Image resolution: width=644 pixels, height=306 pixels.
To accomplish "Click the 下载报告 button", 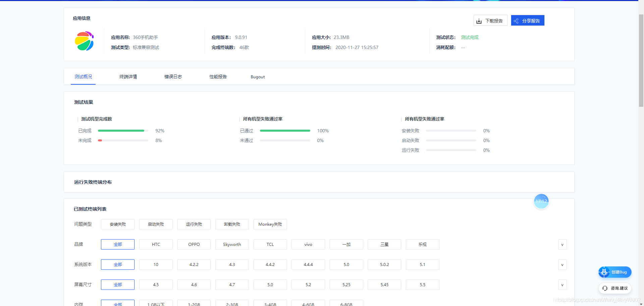I will click(490, 20).
